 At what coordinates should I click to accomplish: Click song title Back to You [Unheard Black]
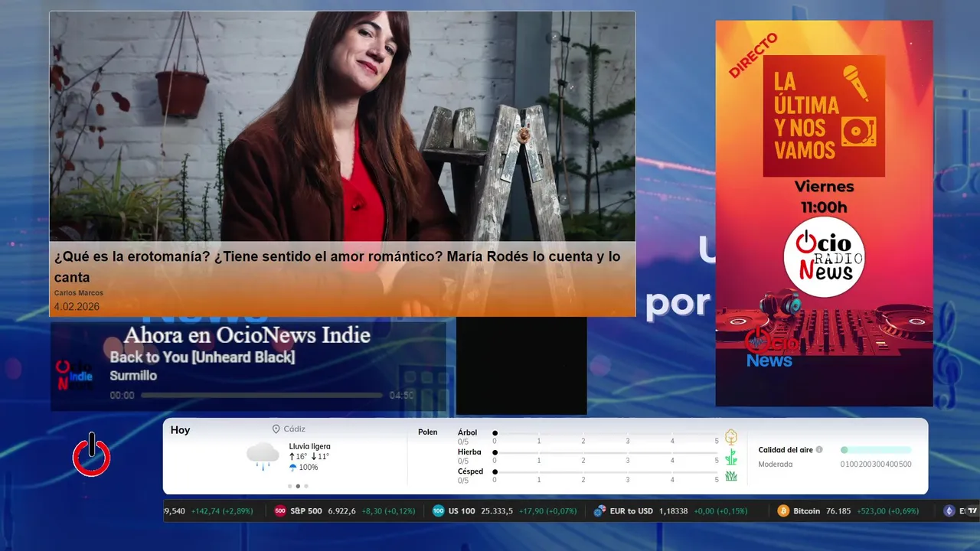202,357
